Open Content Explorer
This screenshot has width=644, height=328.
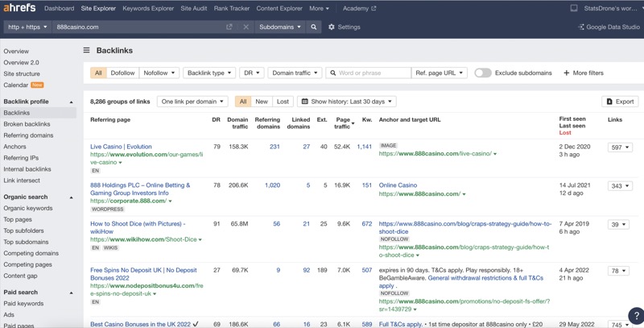[x=279, y=8]
